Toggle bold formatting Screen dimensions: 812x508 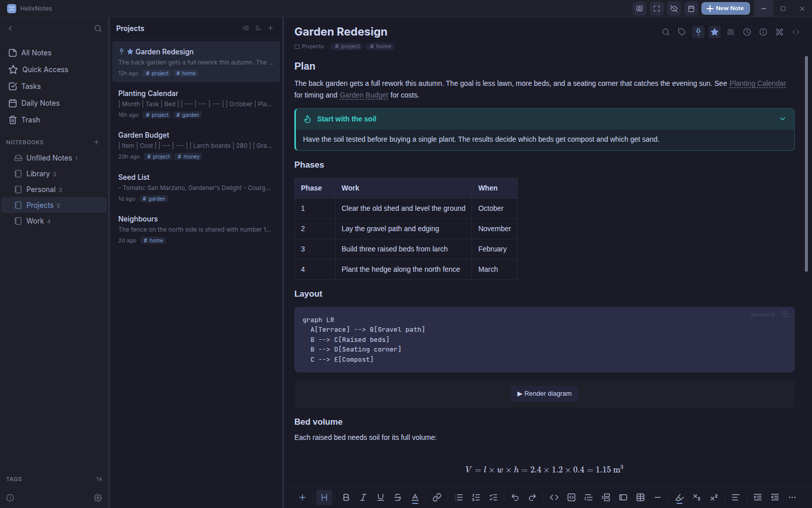point(346,497)
